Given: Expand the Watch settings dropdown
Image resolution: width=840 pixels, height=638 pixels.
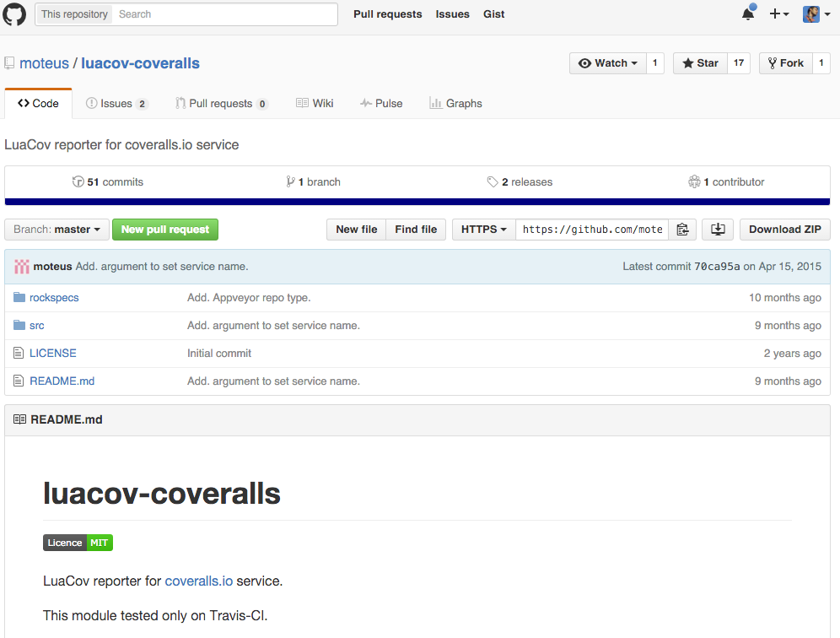Looking at the screenshot, I should pos(608,62).
